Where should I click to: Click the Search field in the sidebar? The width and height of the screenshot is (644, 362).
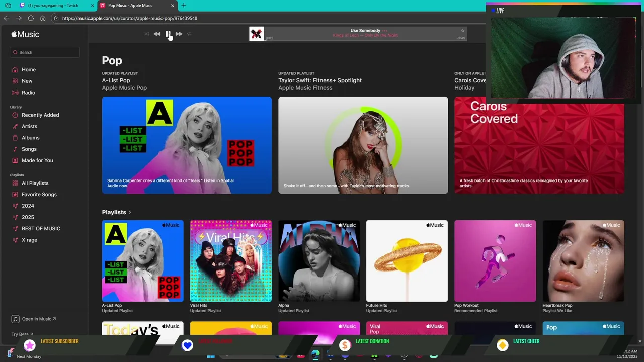click(44, 52)
